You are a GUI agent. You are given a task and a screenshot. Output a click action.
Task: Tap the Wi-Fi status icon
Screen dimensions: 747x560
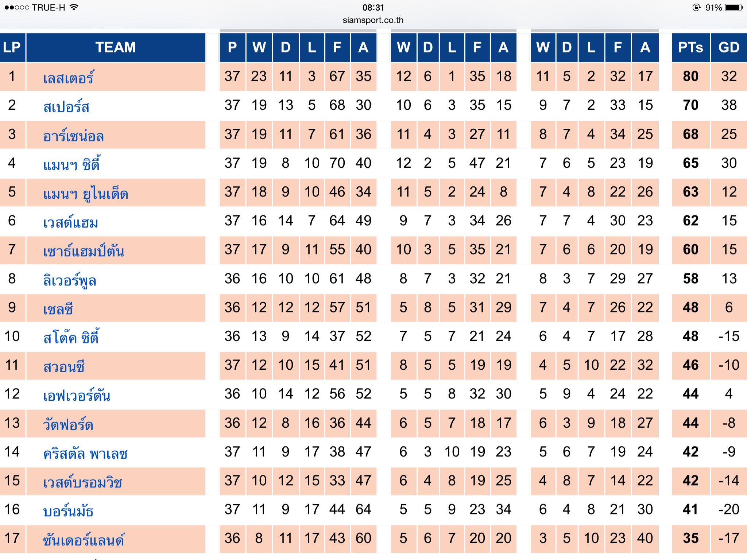pos(74,7)
